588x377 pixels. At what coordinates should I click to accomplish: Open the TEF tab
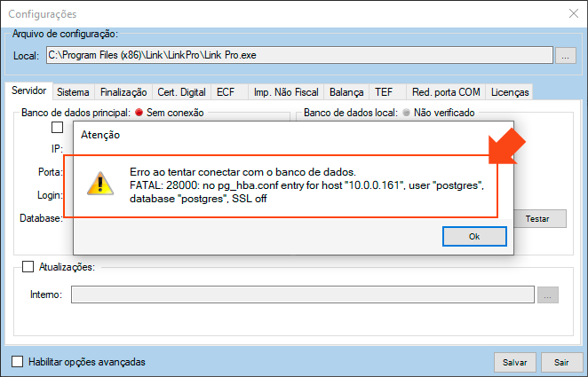tap(384, 91)
